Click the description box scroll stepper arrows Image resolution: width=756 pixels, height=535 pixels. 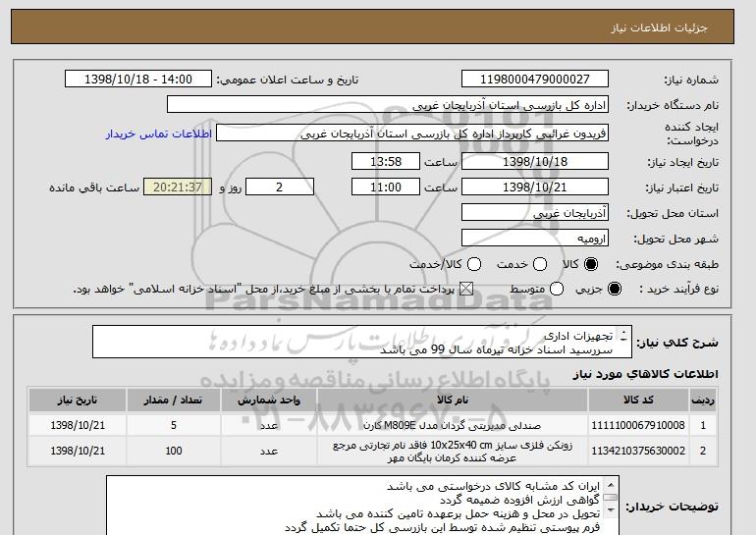point(623,336)
